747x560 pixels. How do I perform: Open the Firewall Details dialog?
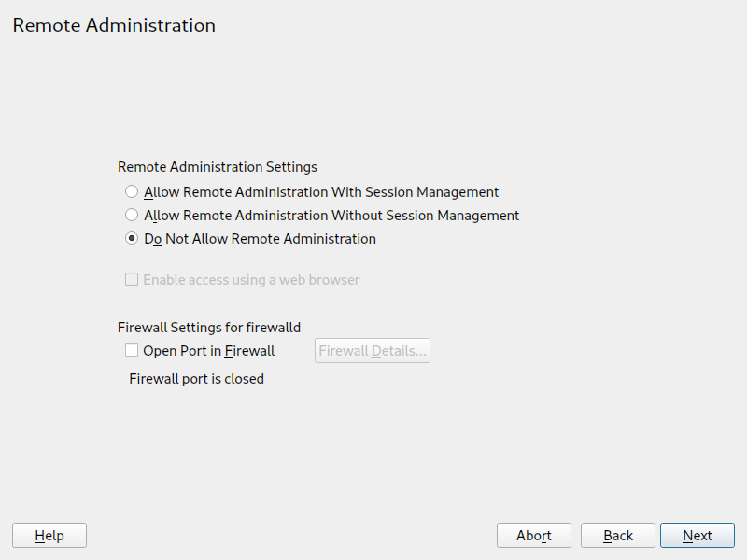tap(372, 351)
